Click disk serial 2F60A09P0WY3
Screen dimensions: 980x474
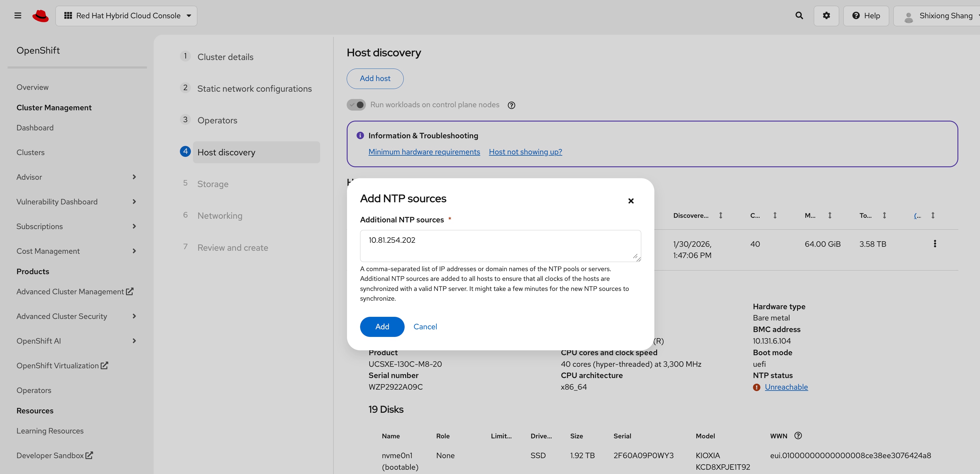(x=643, y=455)
